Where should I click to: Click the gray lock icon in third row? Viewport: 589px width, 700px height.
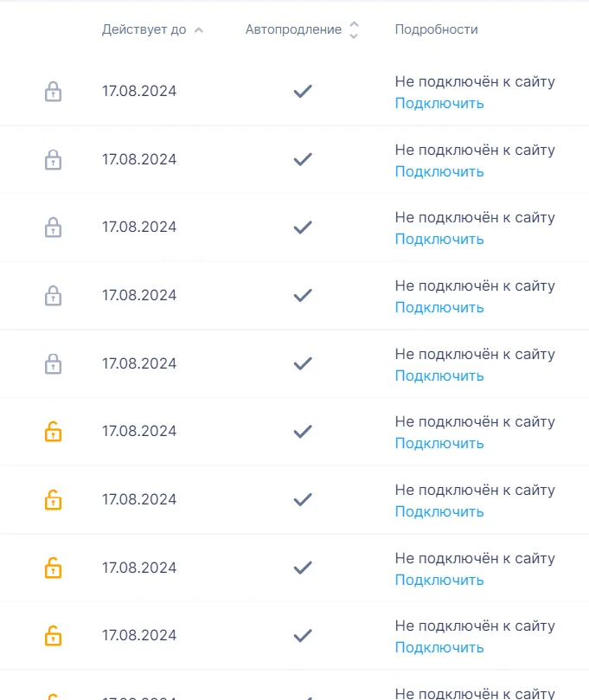[x=53, y=228]
